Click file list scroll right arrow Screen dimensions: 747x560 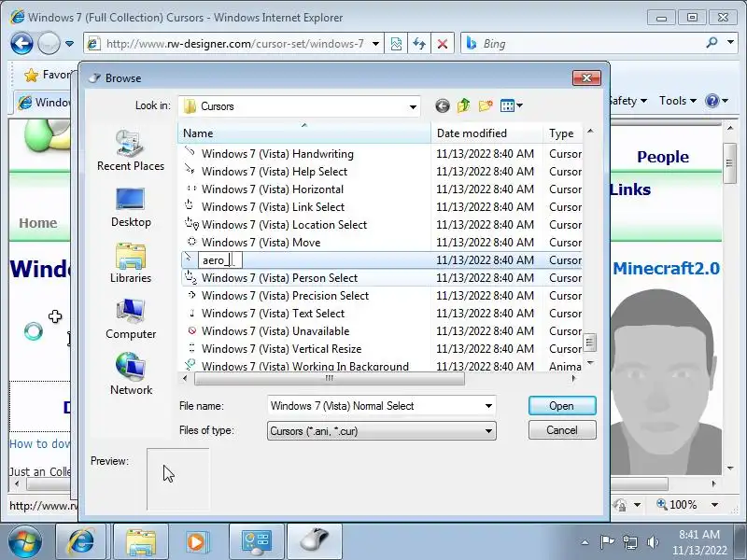[x=573, y=379]
